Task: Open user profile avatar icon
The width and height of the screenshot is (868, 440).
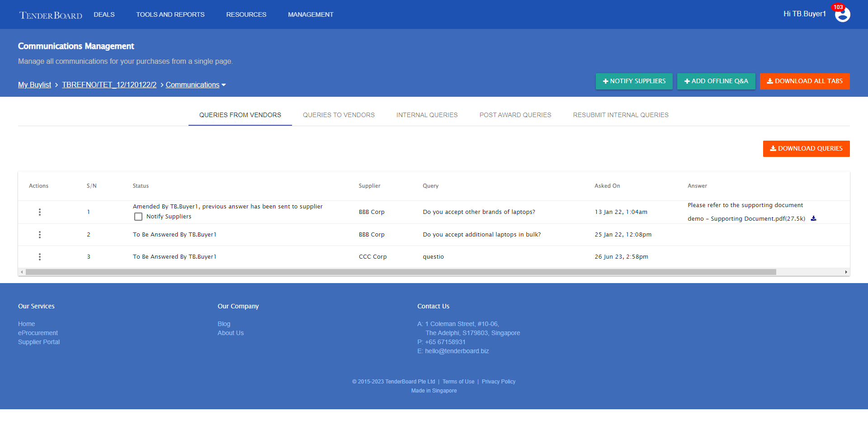Action: [x=842, y=14]
